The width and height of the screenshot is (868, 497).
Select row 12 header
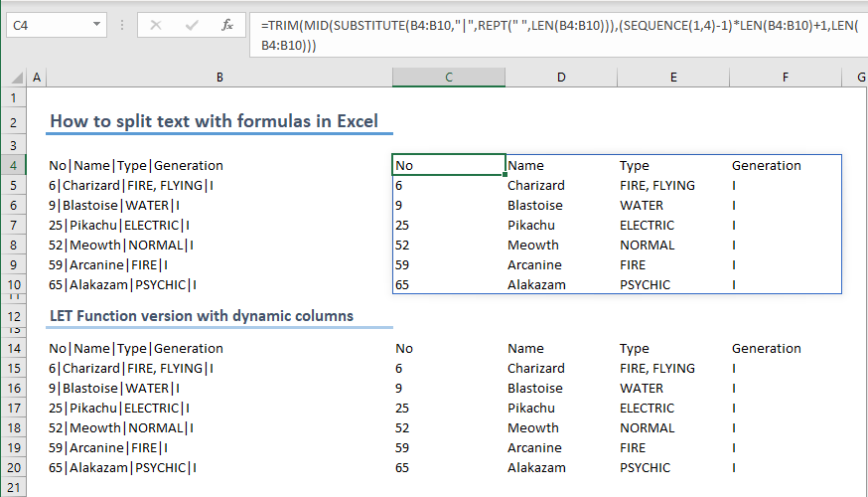[13, 316]
